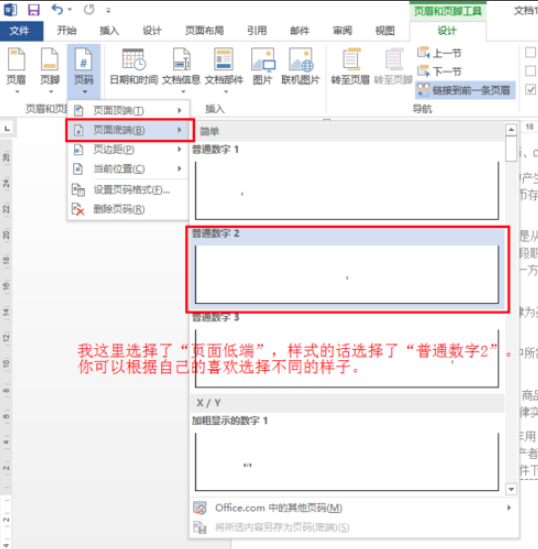This screenshot has width=538, height=549.
Task: Click the tab selector L at ruler corner
Action: click(7, 129)
